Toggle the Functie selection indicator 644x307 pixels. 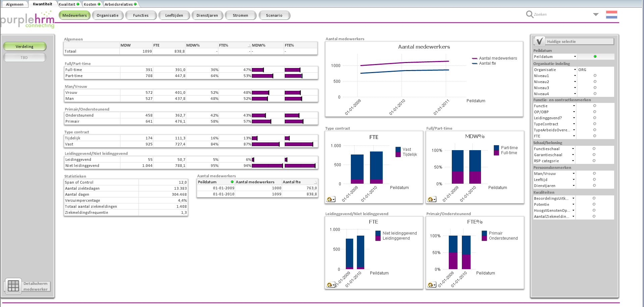[x=595, y=106]
